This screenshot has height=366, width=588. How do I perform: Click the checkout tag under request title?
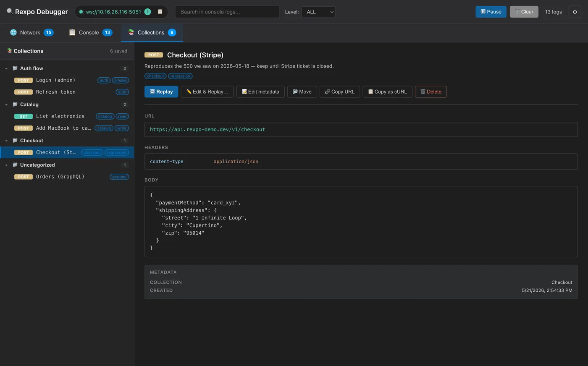coord(155,76)
